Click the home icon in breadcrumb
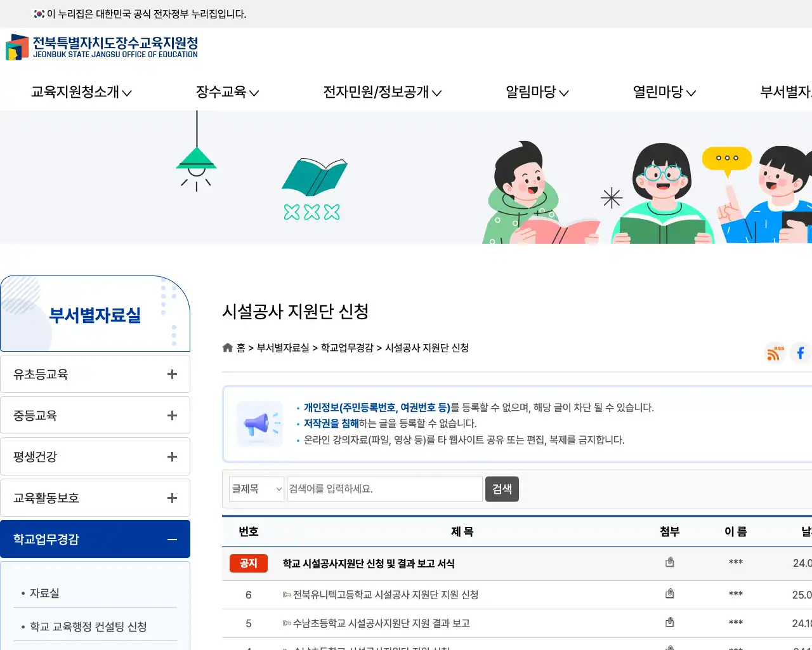This screenshot has height=650, width=812. [x=228, y=347]
